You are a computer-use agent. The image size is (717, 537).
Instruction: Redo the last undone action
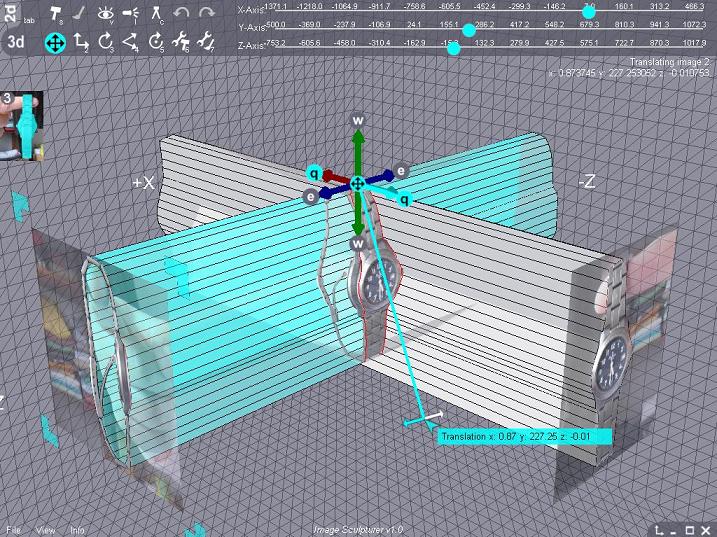point(207,13)
